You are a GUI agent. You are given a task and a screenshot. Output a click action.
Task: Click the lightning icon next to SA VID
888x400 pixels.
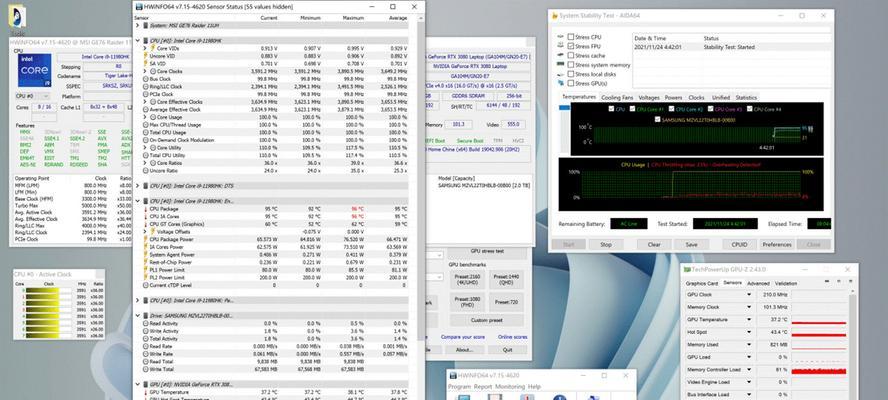pyautogui.click(x=145, y=64)
